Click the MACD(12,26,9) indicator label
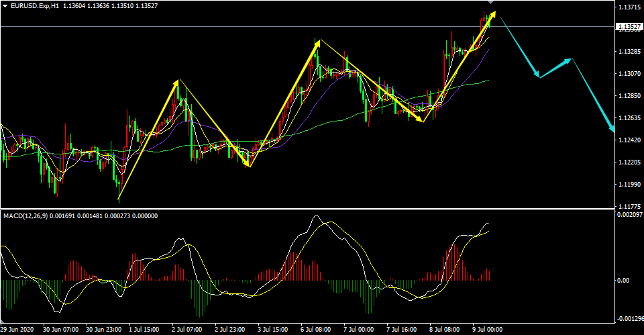This screenshot has width=644, height=335. 26,216
